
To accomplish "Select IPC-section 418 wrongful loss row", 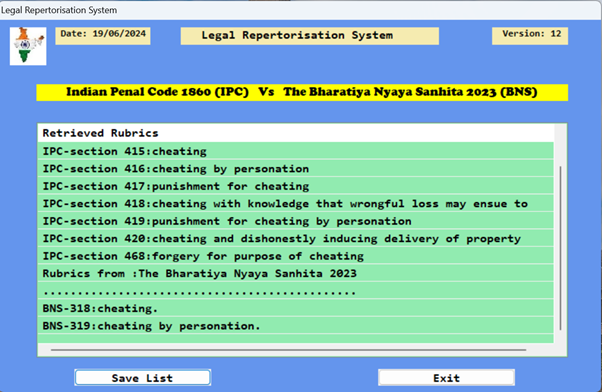I will (296, 203).
